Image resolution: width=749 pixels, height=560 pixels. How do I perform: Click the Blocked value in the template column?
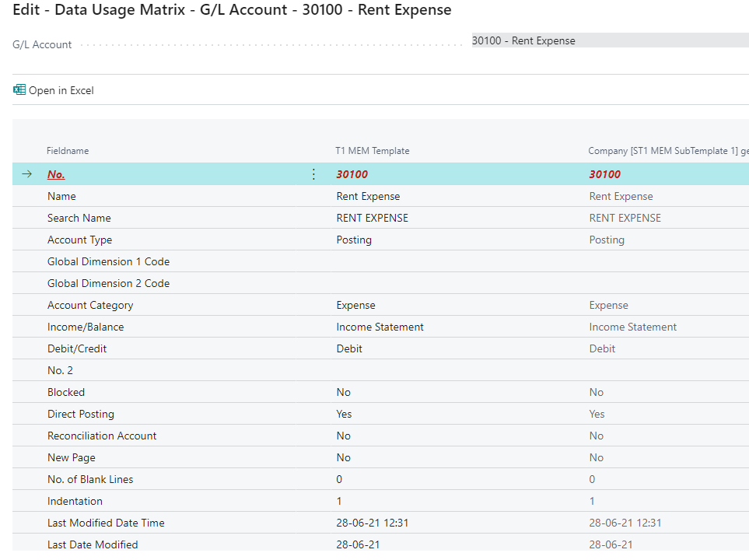pos(343,392)
